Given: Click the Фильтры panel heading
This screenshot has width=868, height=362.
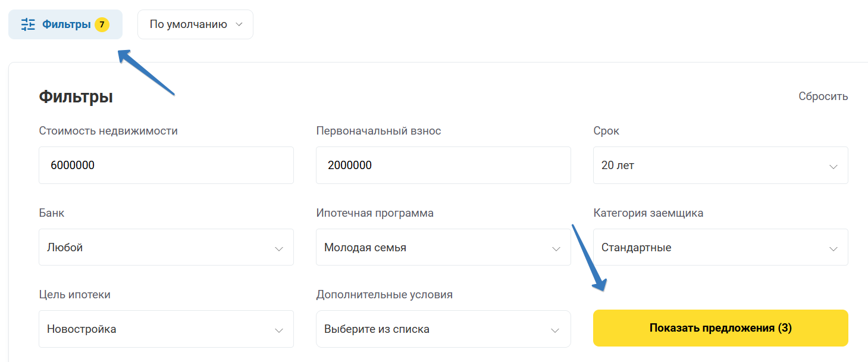Looking at the screenshot, I should (76, 96).
